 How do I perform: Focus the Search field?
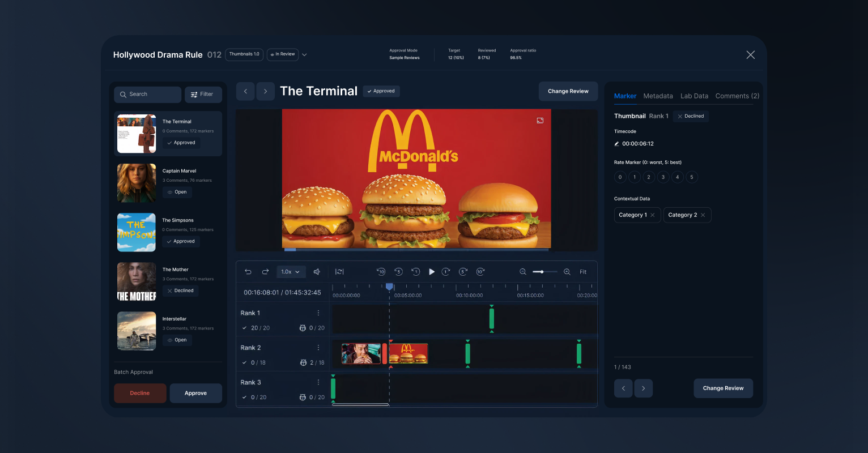pos(148,95)
